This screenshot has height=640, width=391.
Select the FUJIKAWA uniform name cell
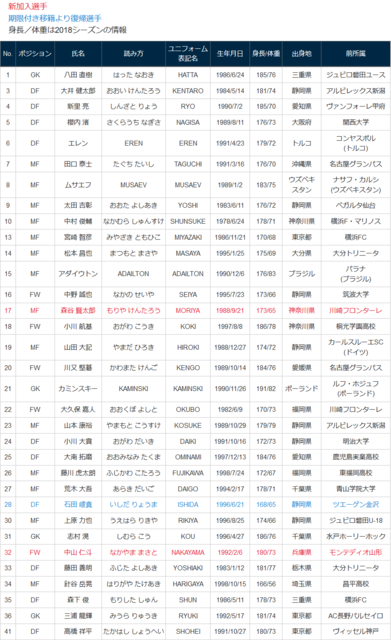pos(188,473)
